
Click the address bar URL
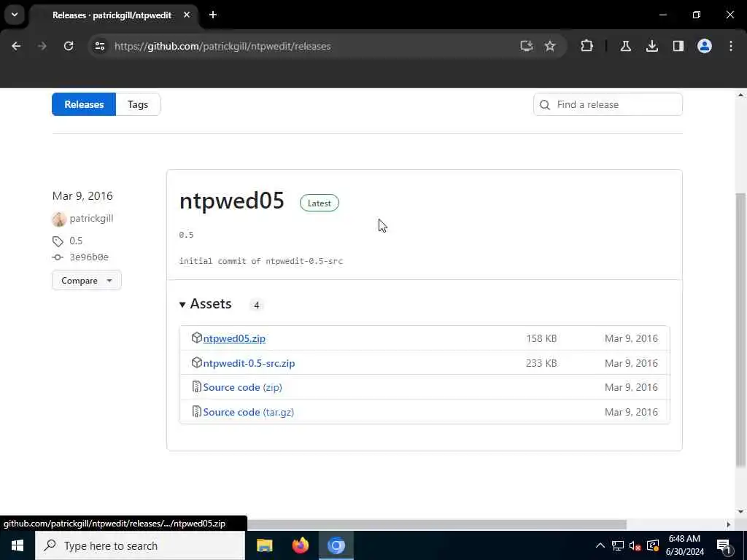click(222, 46)
